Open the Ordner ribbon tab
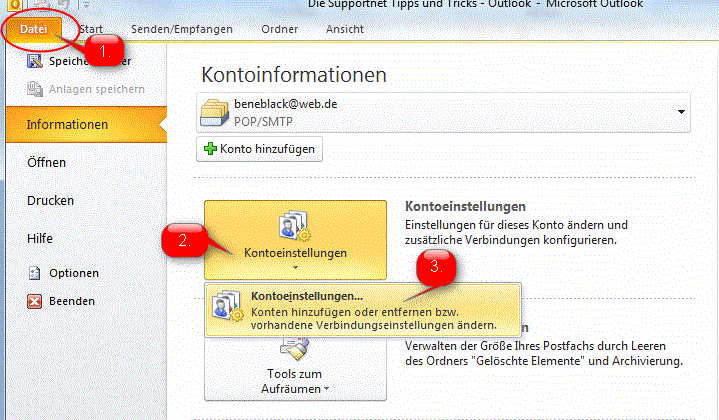The width and height of the screenshot is (719, 420). pos(279,29)
